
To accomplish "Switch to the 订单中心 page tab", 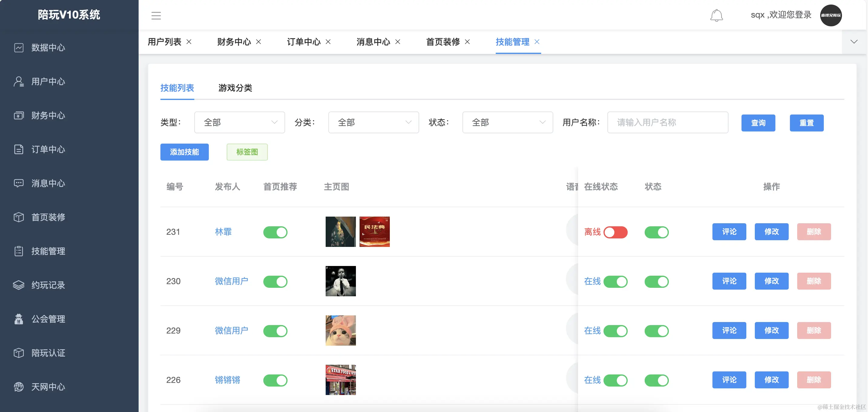I will click(x=304, y=42).
